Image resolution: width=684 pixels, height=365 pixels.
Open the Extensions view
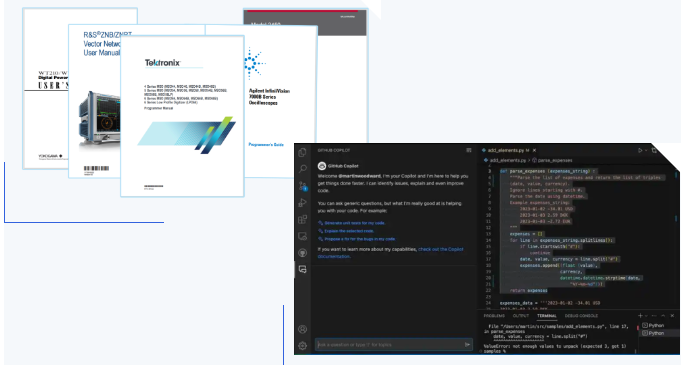[x=302, y=219]
